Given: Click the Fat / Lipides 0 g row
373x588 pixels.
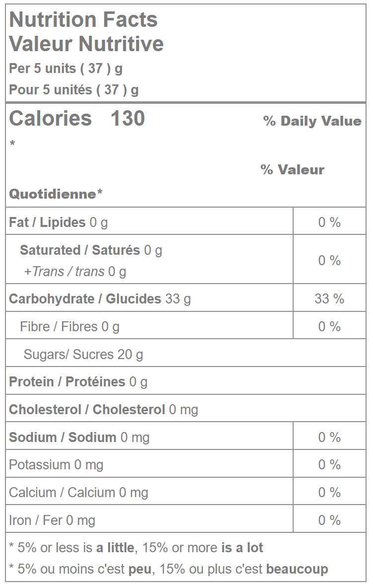Looking at the screenshot, I should (58, 222).
